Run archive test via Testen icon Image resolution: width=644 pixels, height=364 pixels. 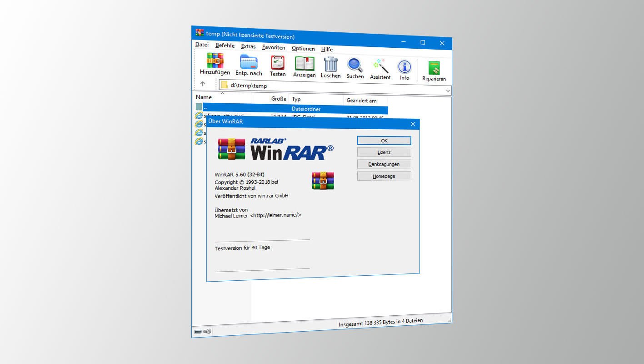pyautogui.click(x=277, y=63)
